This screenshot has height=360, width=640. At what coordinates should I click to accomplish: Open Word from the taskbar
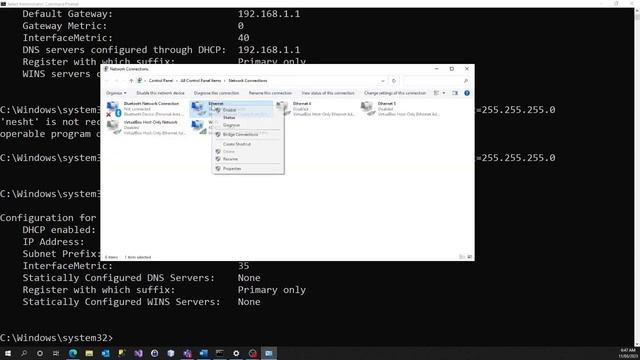(x=203, y=353)
